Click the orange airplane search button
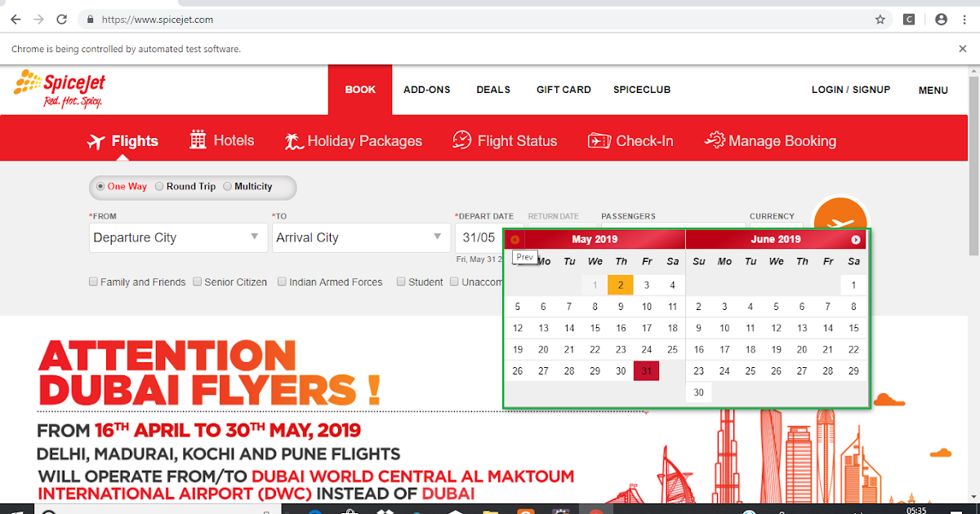 840,214
